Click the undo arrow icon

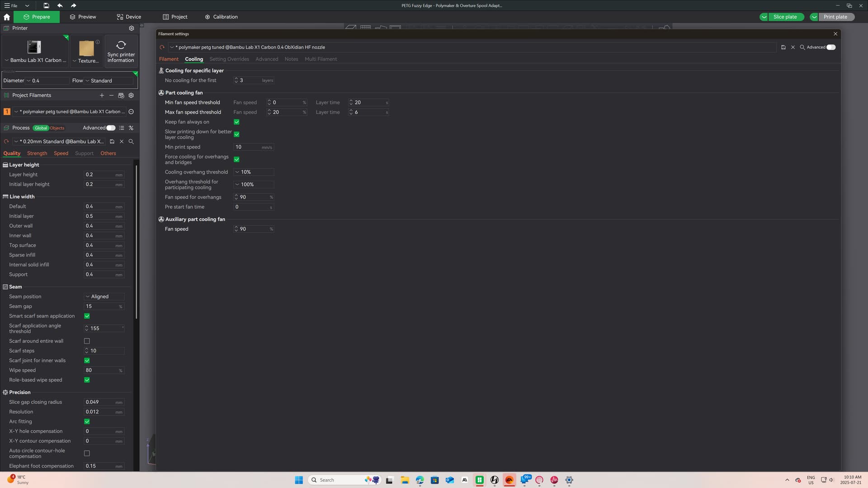60,5
